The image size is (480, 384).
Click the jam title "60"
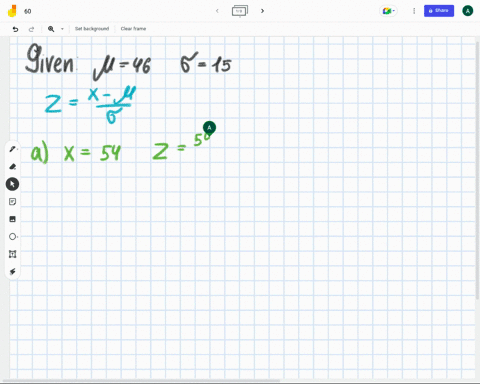coord(28,11)
